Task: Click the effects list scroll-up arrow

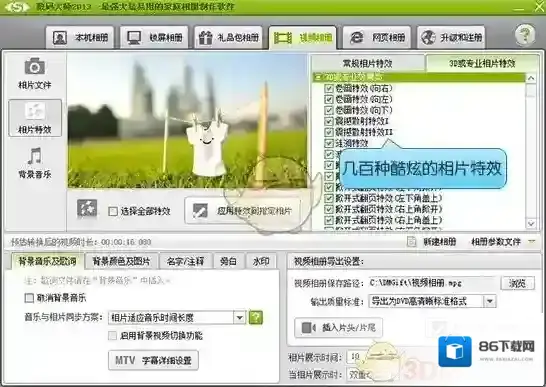Action: tap(531, 78)
